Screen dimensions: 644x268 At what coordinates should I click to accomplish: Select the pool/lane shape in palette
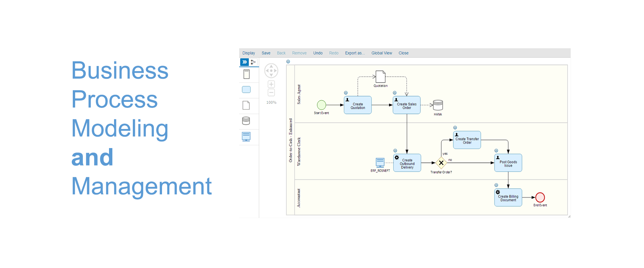(247, 74)
